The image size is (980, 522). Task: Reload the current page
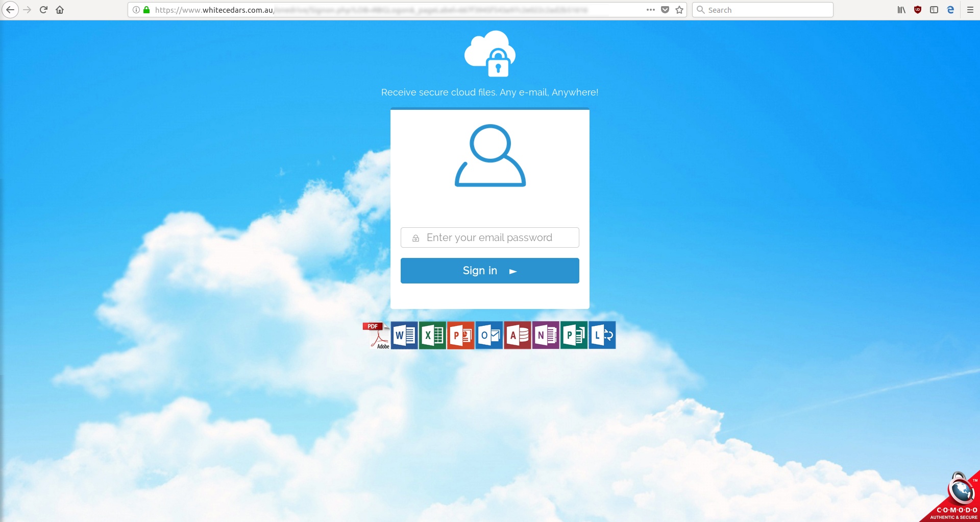(43, 10)
